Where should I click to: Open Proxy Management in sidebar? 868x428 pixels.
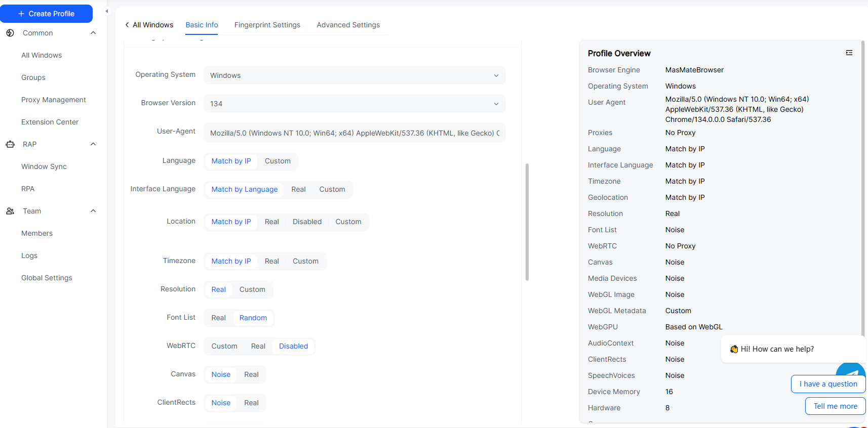point(54,100)
